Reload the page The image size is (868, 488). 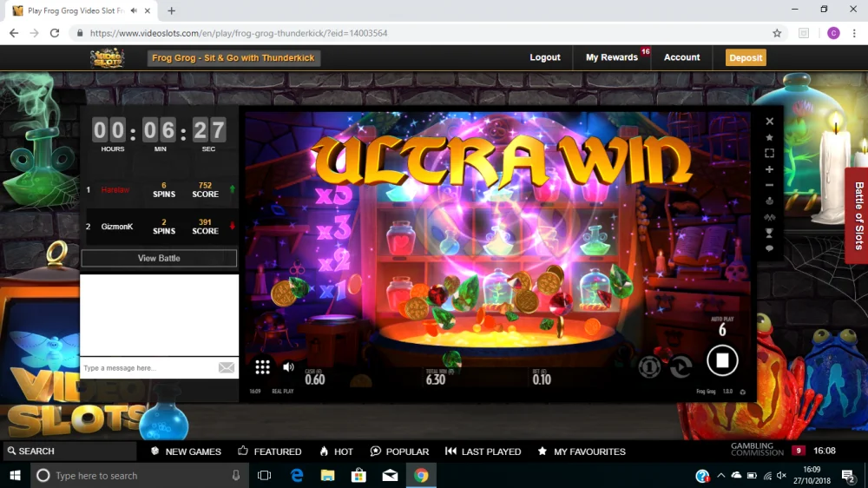(54, 33)
